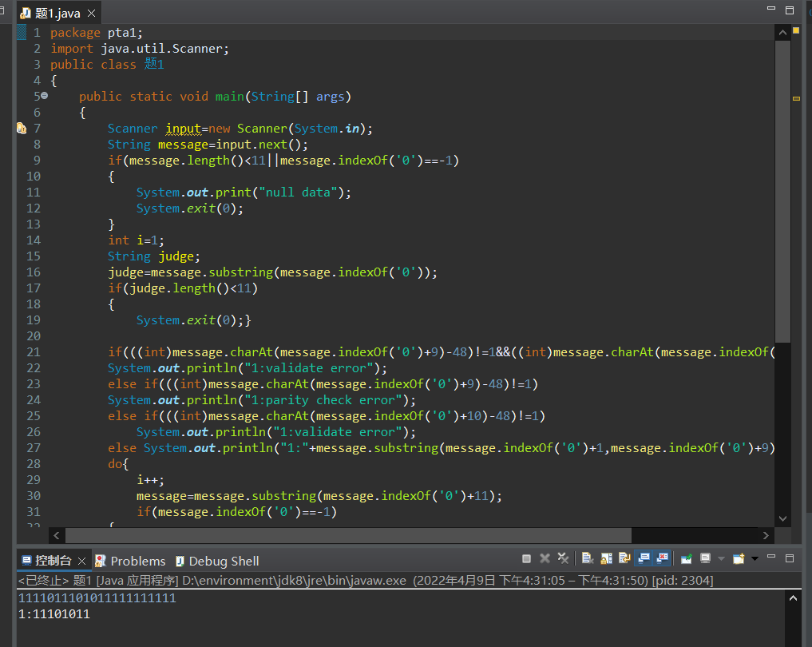The width and height of the screenshot is (812, 647).
Task: Open the Debug Shell tab
Action: coord(216,561)
